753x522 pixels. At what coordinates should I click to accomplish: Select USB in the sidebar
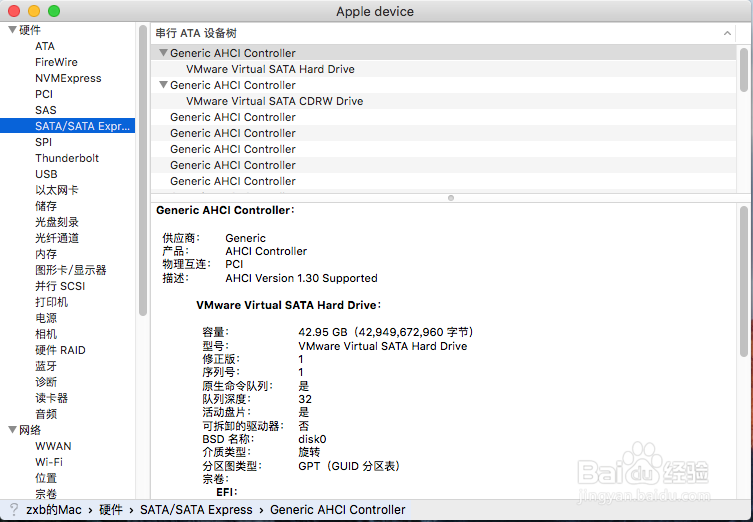46,174
